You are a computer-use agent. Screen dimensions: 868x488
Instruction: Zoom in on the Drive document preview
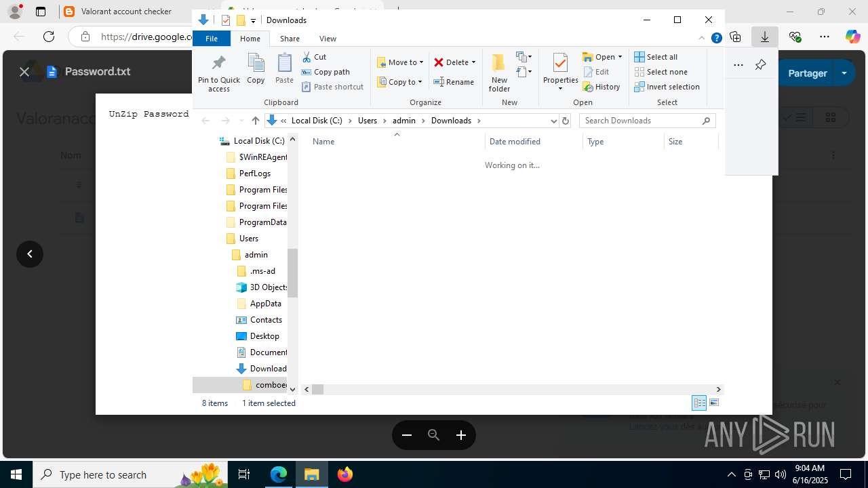point(461,435)
